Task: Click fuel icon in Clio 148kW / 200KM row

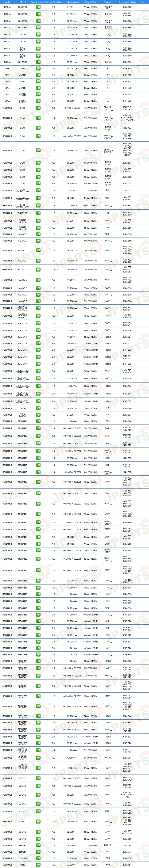Action: click(38, 184)
